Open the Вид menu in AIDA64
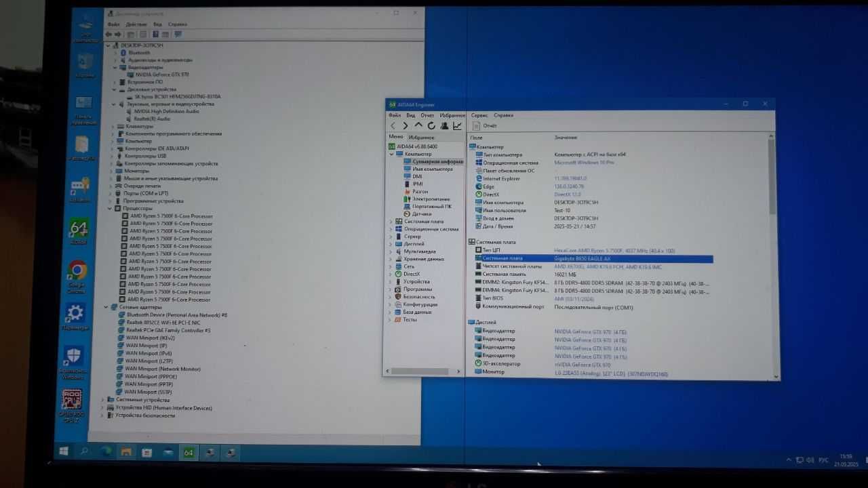 [x=411, y=115]
